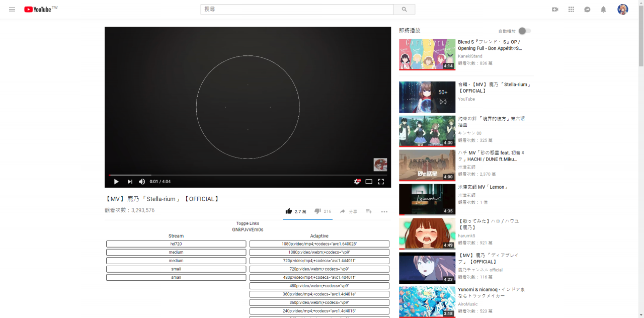This screenshot has height=318, width=644.
Task: Click the Toggle Links text
Action: (248, 223)
